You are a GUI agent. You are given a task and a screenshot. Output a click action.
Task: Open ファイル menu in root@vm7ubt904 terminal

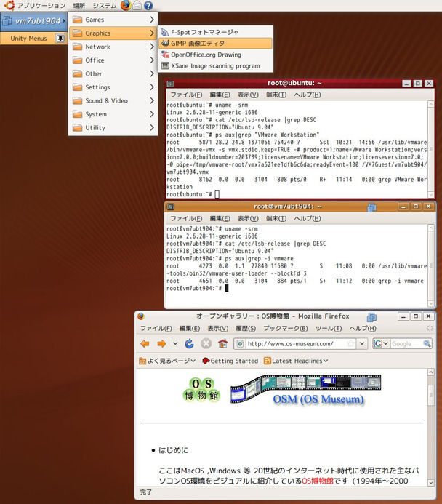[x=186, y=219]
